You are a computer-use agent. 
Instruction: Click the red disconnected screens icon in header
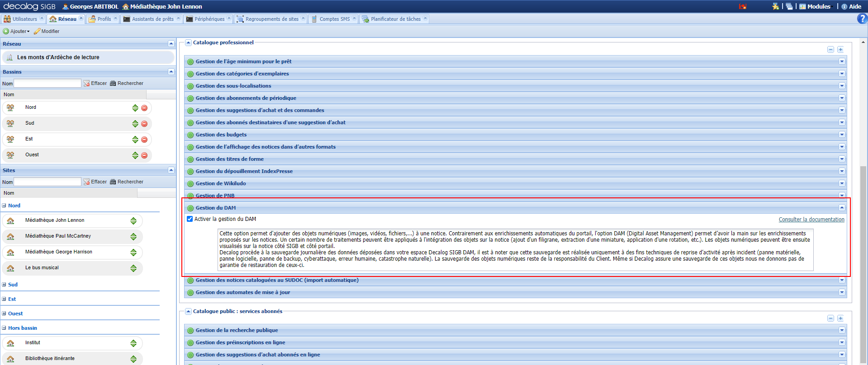click(743, 6)
